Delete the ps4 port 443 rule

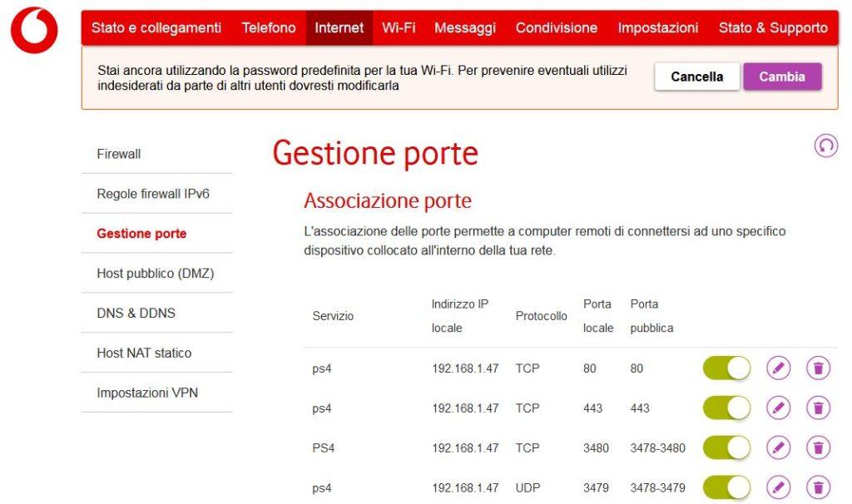[816, 408]
